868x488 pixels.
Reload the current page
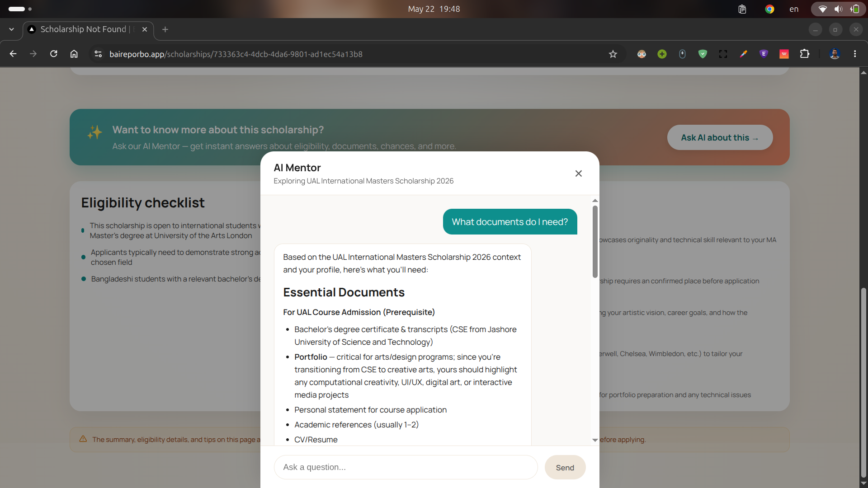pos(53,54)
